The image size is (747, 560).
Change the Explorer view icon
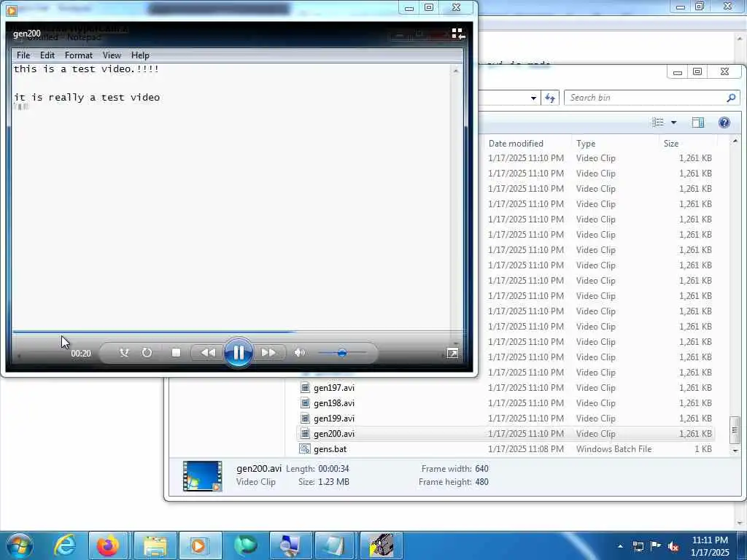(658, 122)
